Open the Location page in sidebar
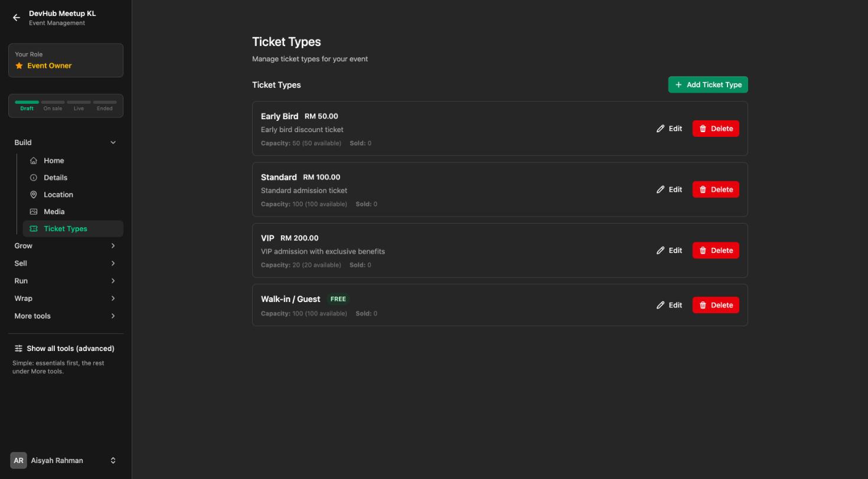This screenshot has height=479, width=868. pos(73,195)
